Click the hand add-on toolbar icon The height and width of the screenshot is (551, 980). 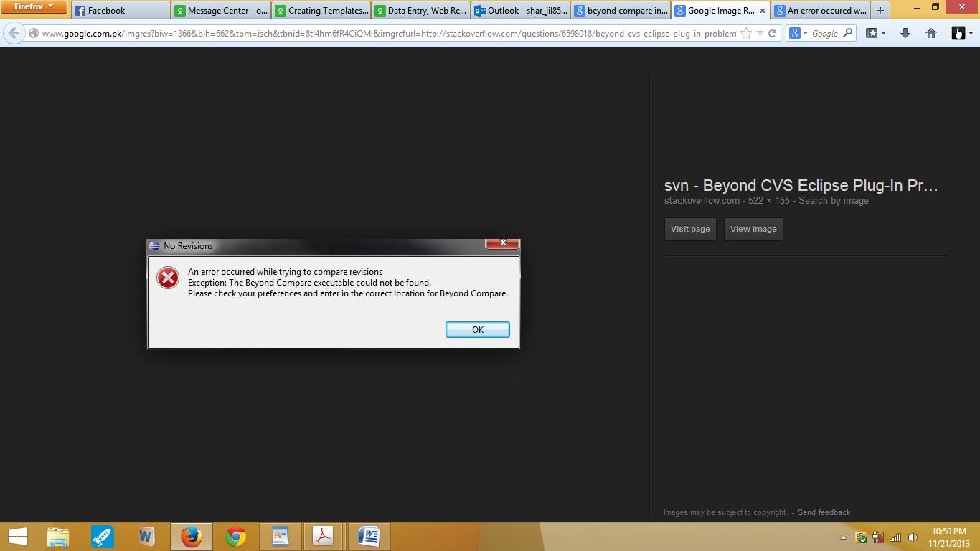(x=958, y=33)
